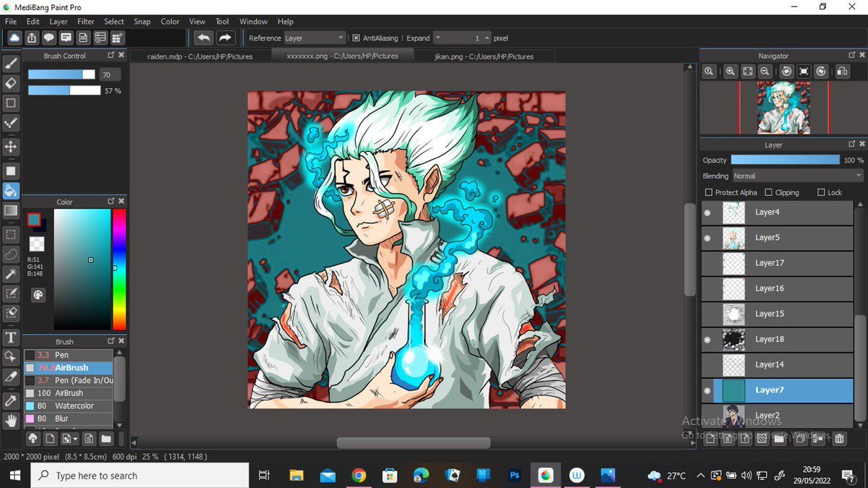The height and width of the screenshot is (488, 868).
Task: Zoom in using Navigator magnifier plus
Action: pyautogui.click(x=731, y=71)
